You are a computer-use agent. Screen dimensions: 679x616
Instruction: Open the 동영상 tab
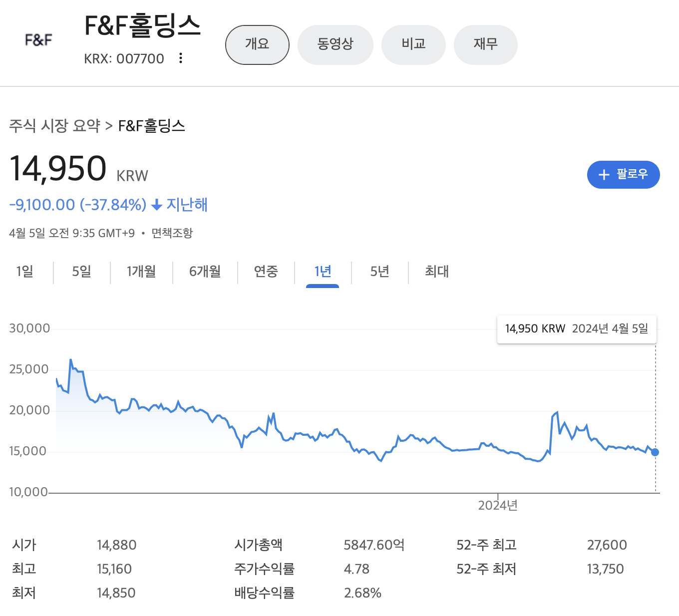[x=335, y=44]
